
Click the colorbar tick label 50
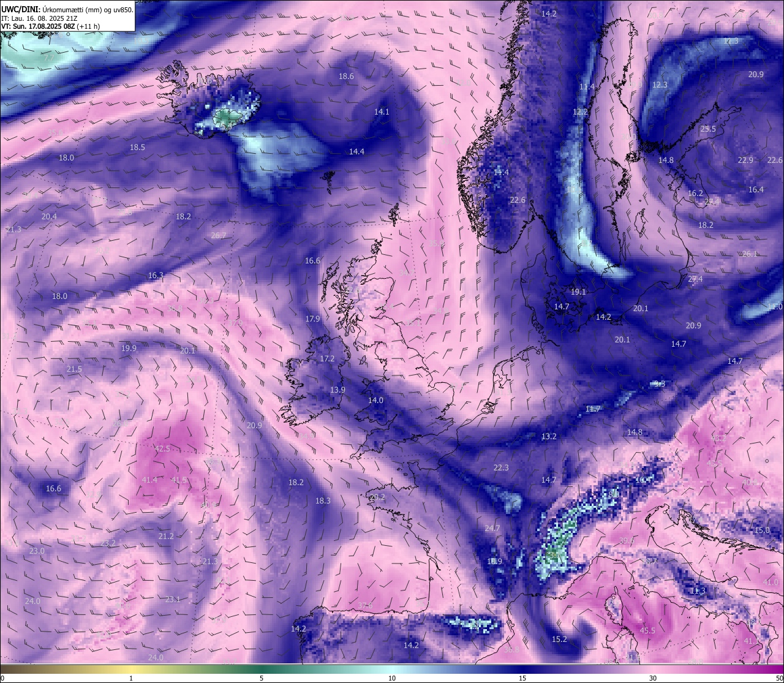[780, 678]
